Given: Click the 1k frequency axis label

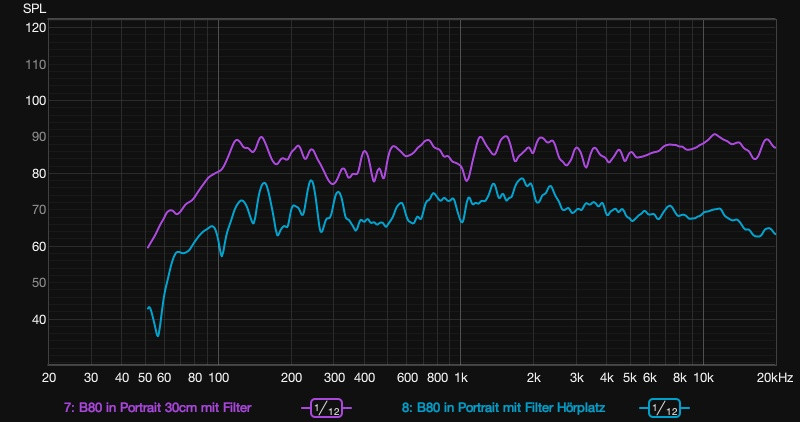Looking at the screenshot, I should coord(460,378).
